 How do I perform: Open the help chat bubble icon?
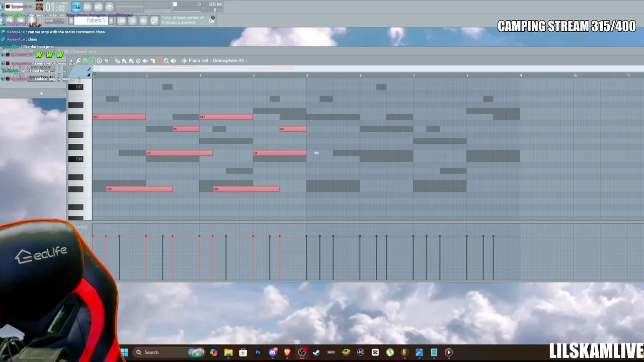154,21
